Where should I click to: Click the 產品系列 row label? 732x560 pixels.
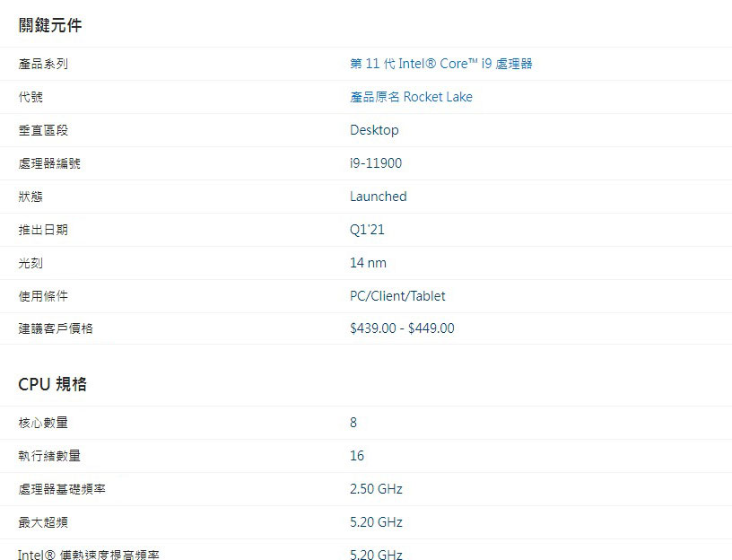(x=43, y=64)
